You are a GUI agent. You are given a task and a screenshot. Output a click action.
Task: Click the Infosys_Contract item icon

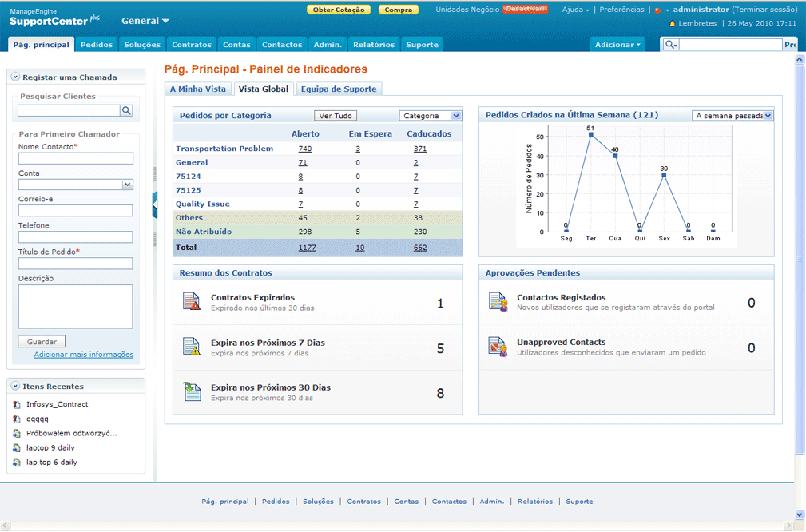point(17,405)
